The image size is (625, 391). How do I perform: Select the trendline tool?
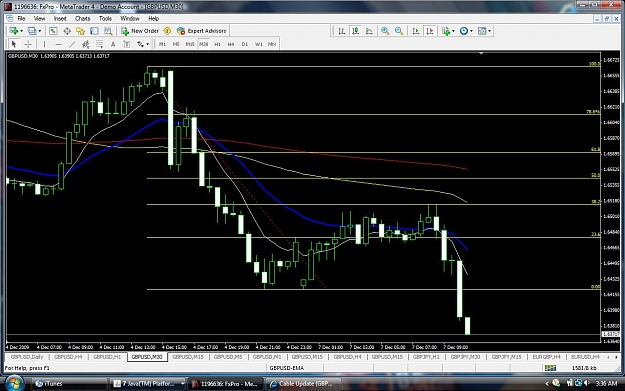pos(72,44)
